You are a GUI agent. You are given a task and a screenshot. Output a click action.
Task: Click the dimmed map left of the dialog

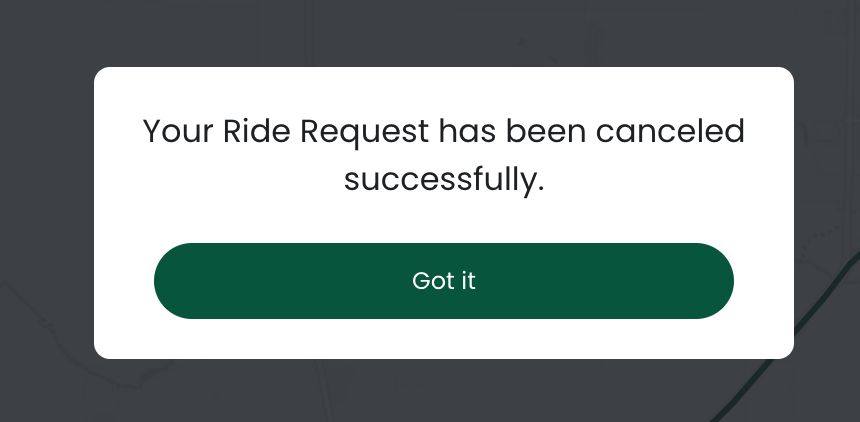pyautogui.click(x=45, y=200)
